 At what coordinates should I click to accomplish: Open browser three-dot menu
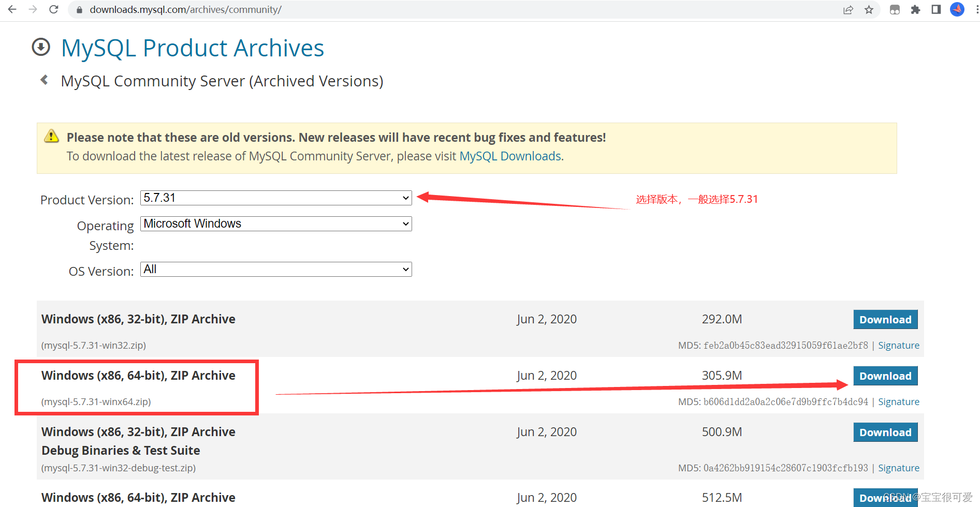[976, 9]
